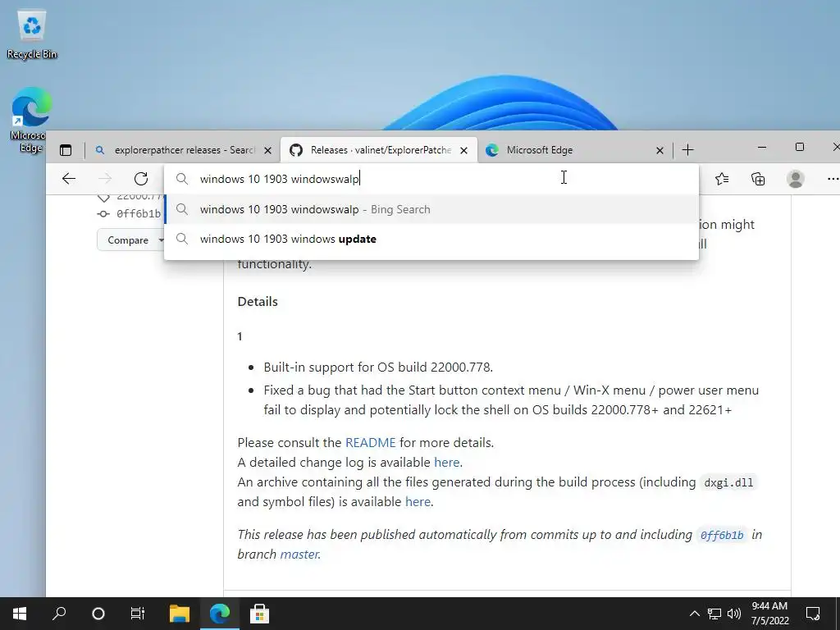
Task: Click Microsoft Edge taskbar icon
Action: (x=220, y=614)
